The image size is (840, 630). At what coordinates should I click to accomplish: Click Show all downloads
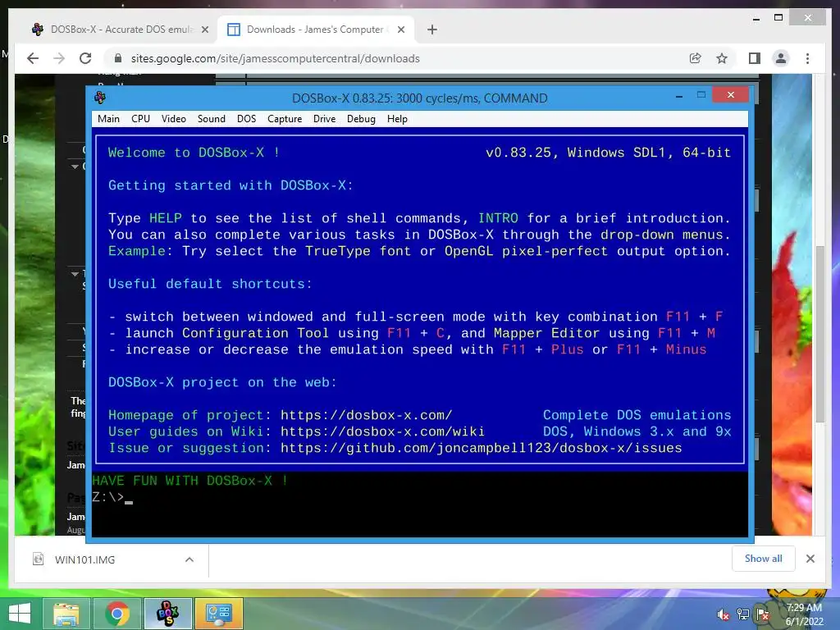coord(764,559)
